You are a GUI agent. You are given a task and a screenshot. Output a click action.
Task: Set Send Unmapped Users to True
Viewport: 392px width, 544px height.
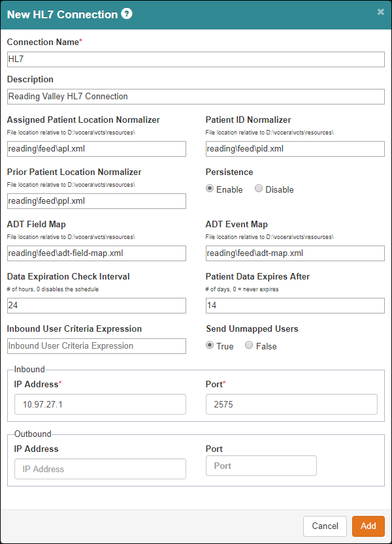(210, 345)
